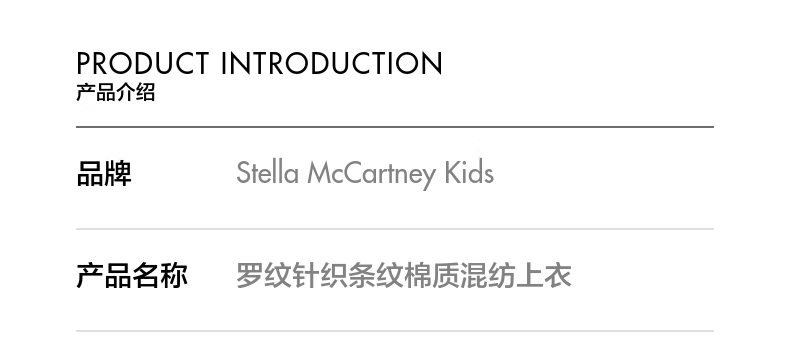Click the word Kids in the brand name

(469, 173)
